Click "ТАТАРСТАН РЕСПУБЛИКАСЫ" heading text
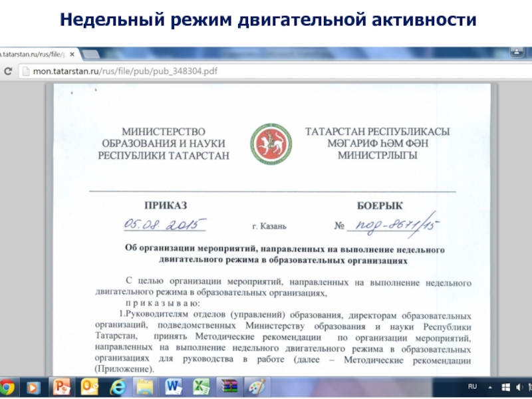 [x=377, y=132]
